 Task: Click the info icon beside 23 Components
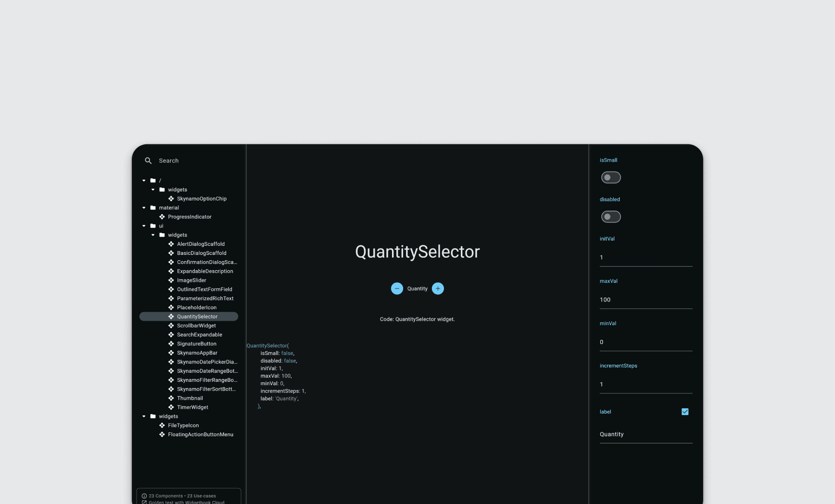144,496
